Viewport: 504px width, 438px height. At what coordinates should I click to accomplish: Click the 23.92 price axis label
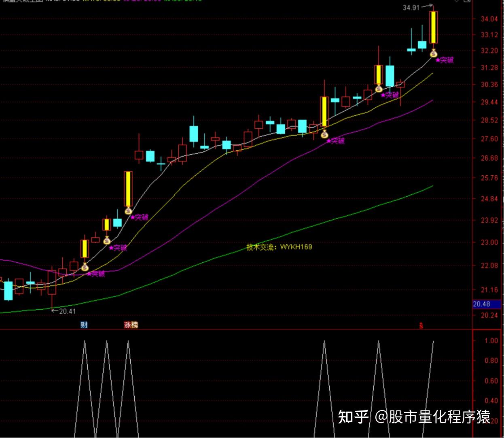(489, 221)
